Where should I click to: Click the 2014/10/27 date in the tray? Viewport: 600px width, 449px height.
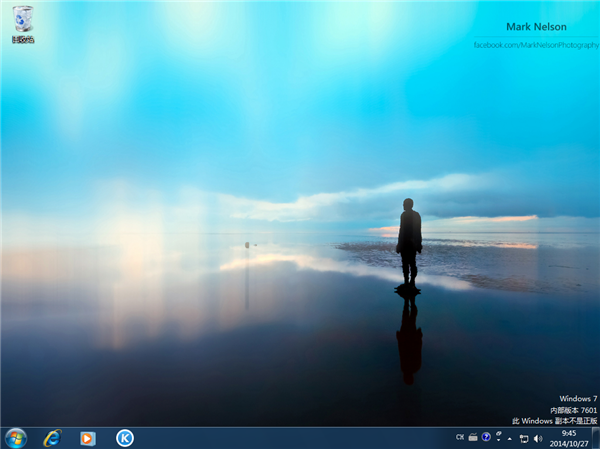(568, 444)
